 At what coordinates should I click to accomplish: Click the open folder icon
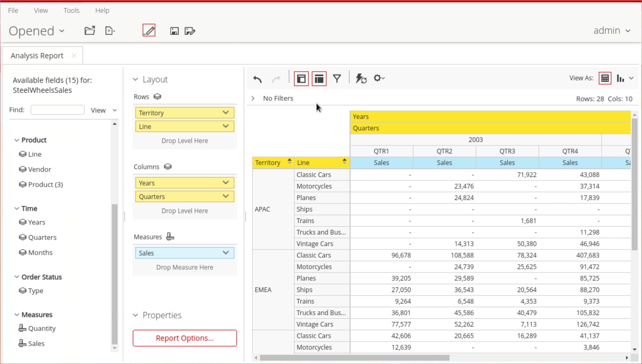(90, 31)
